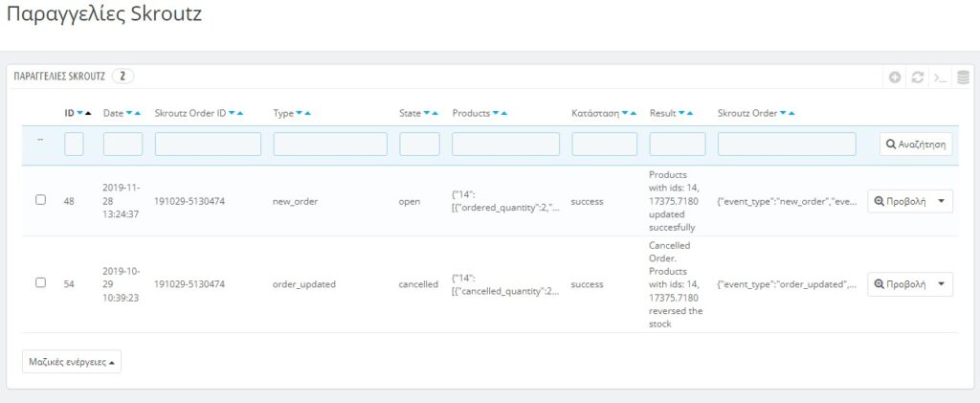This screenshot has width=980, height=403.
Task: Focus the Skroutz Order ID filter field
Action: pyautogui.click(x=208, y=145)
